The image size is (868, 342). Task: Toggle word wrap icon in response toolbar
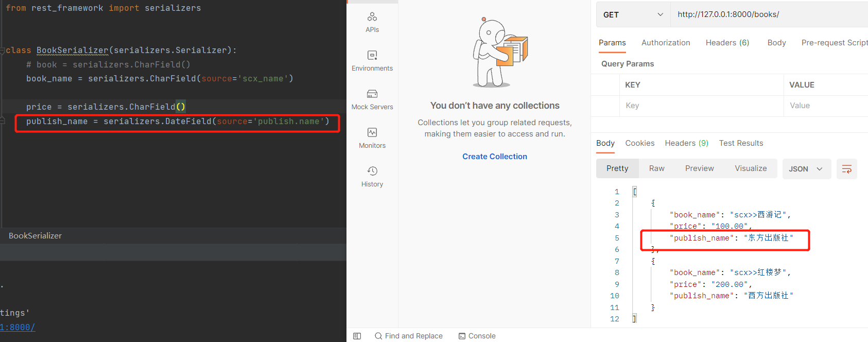click(x=846, y=169)
